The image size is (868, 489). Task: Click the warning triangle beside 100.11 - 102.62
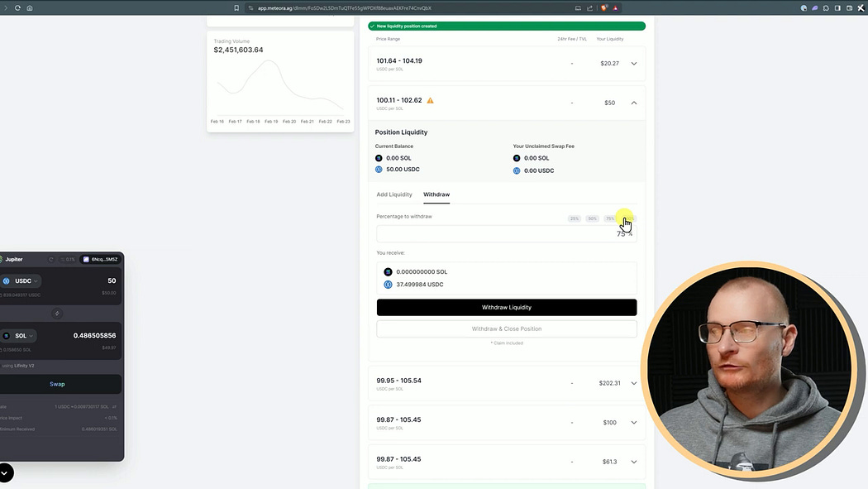coord(430,100)
